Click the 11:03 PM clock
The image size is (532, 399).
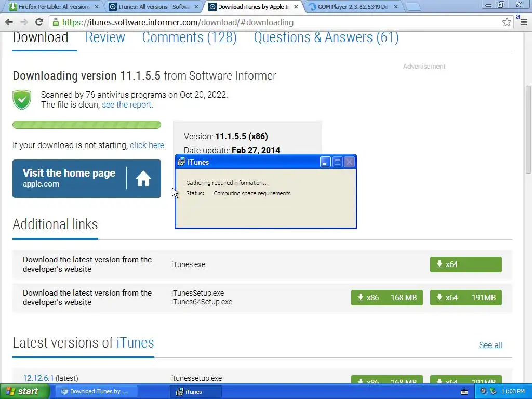click(513, 392)
